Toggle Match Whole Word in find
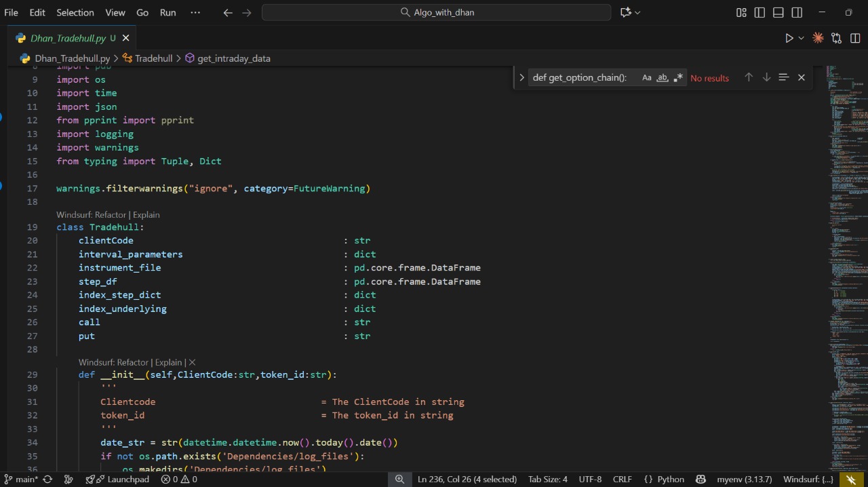 (x=663, y=78)
